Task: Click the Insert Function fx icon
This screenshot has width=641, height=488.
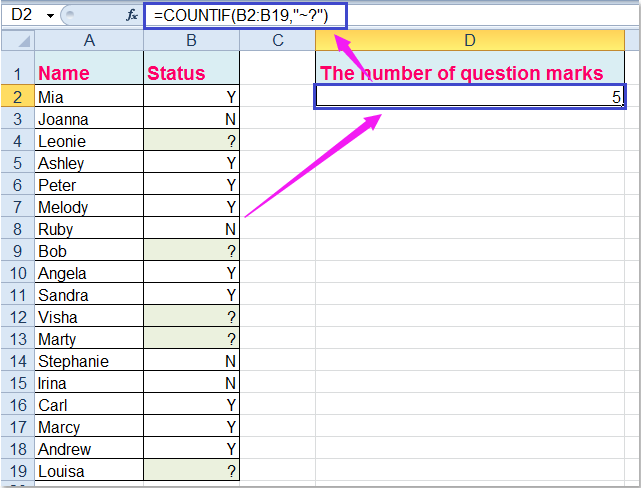Action: pyautogui.click(x=132, y=15)
